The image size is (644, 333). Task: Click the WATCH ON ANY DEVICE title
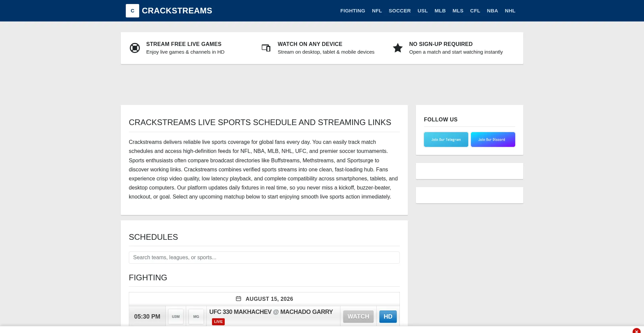310,44
